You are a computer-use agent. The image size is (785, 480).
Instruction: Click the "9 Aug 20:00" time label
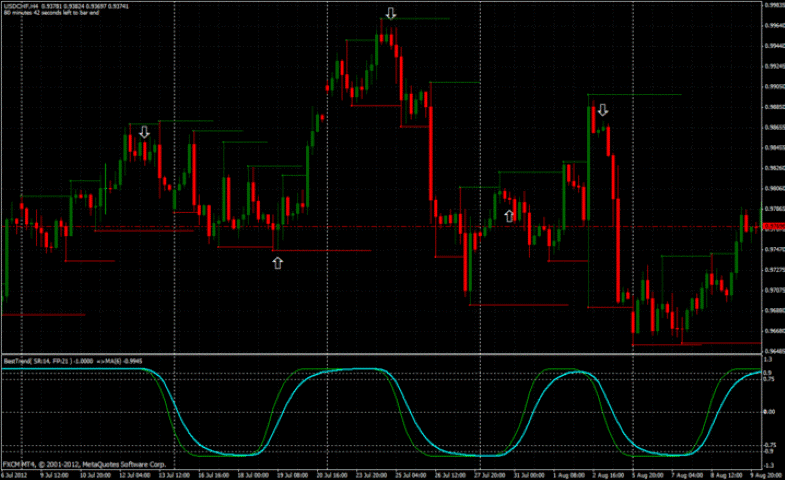coord(766,475)
